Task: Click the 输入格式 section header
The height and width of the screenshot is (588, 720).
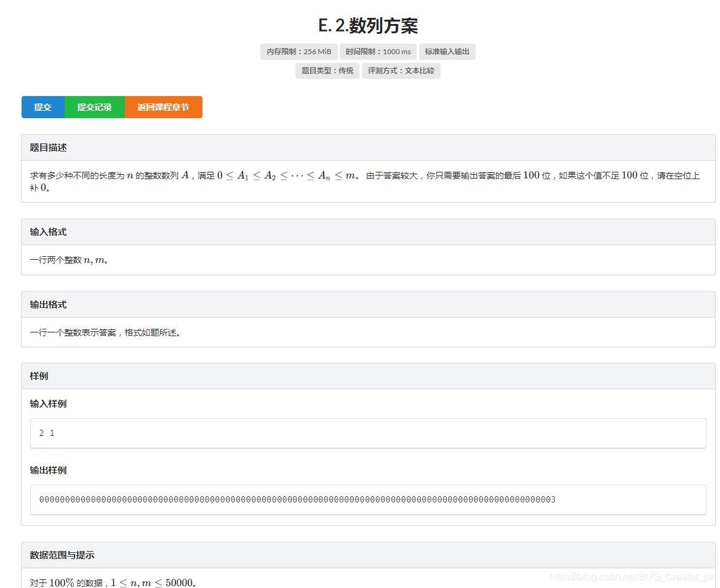Action: [x=48, y=232]
